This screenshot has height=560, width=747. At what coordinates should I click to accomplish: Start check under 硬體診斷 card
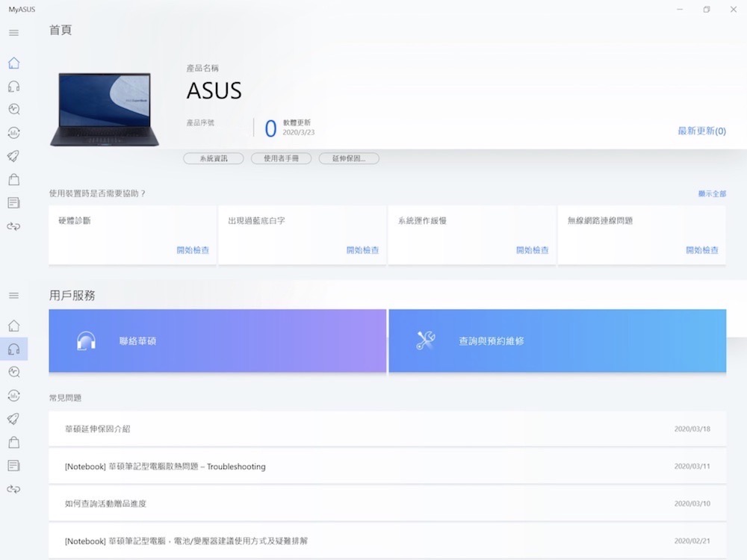coord(193,250)
